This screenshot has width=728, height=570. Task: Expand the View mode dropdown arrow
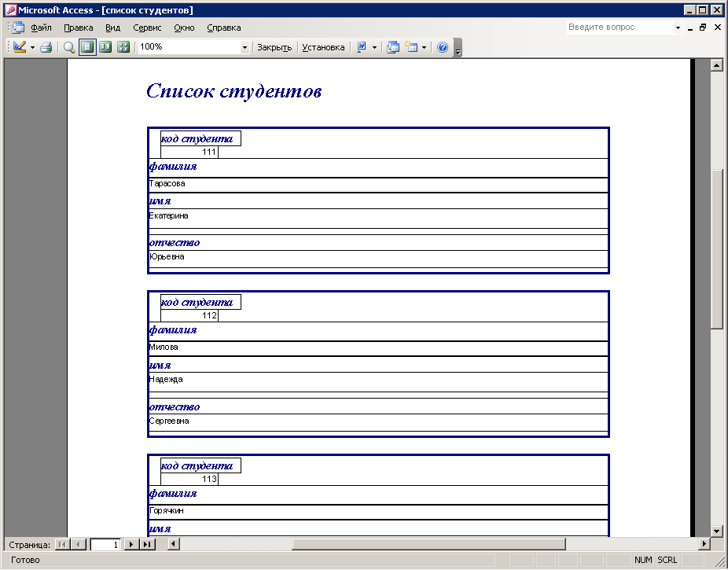click(32, 47)
